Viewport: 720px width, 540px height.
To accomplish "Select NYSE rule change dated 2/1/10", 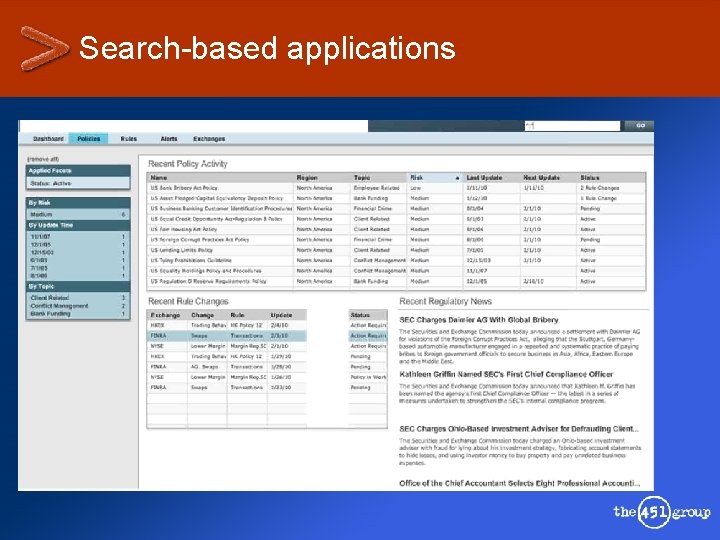I will (x=267, y=346).
